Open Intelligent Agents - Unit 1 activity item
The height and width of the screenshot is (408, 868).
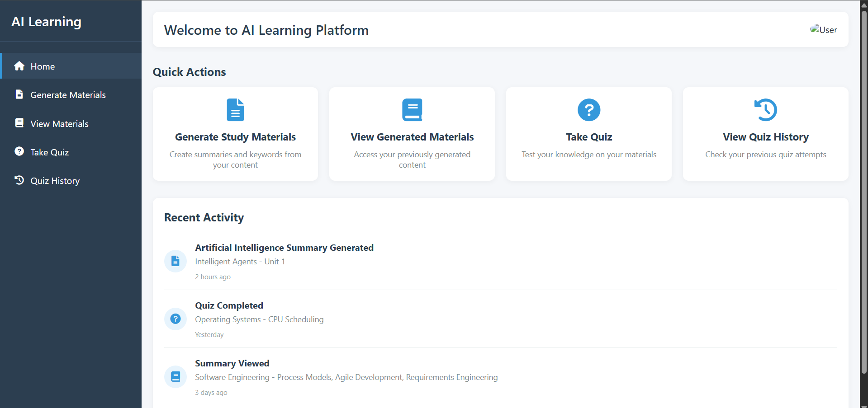pyautogui.click(x=240, y=261)
